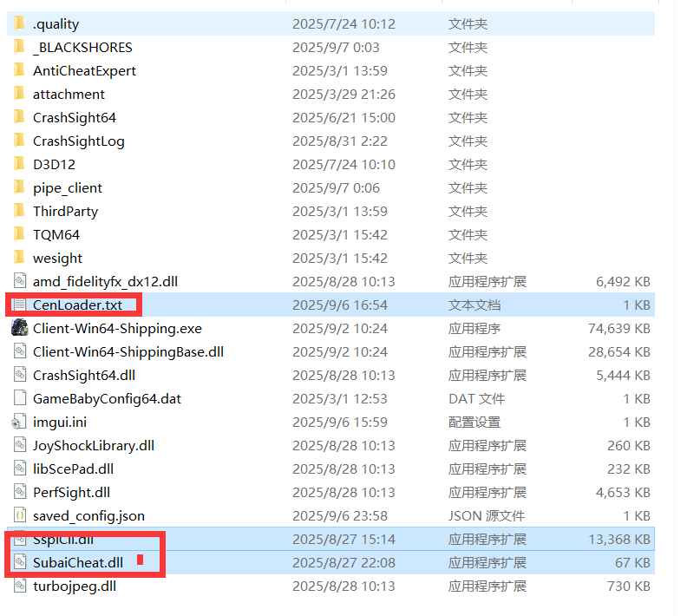Click the saved_config.json file icon

point(19,515)
